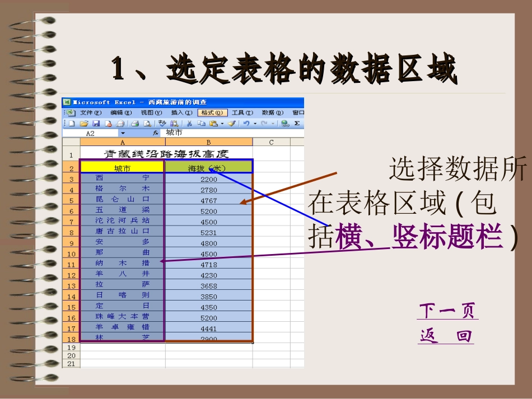This screenshot has width=532, height=399.
Task: Follow the 下一页 link
Action: click(x=447, y=311)
